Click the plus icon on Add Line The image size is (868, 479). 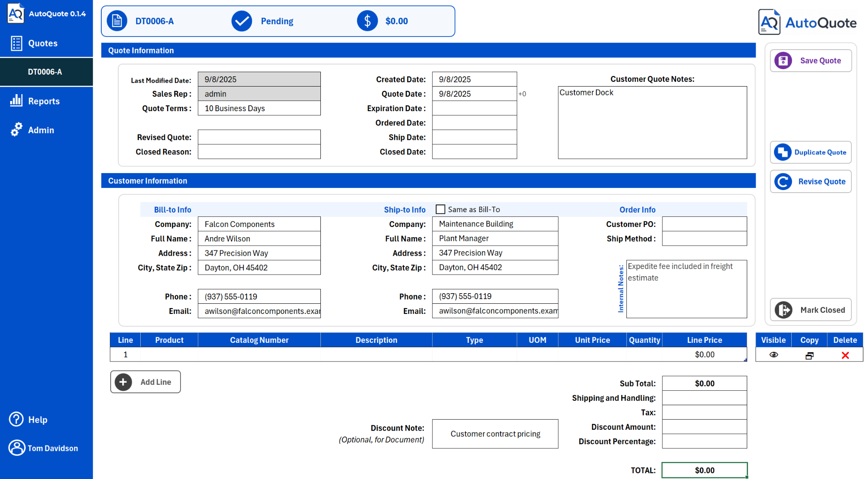click(x=123, y=382)
